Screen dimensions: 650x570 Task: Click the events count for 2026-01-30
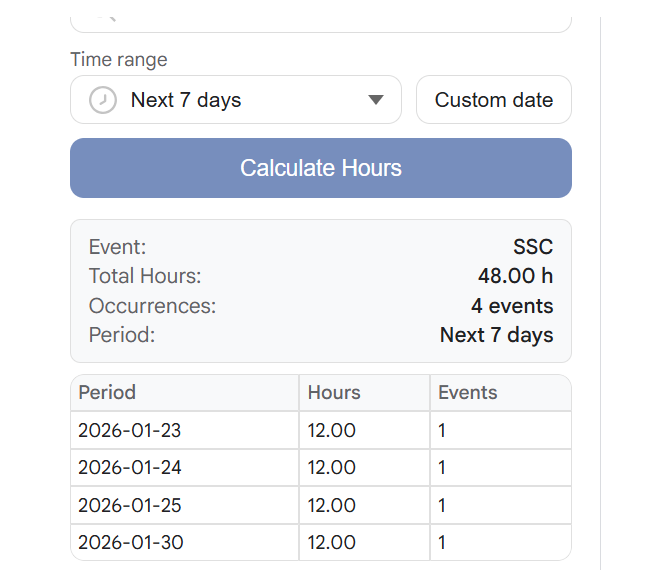[442, 543]
